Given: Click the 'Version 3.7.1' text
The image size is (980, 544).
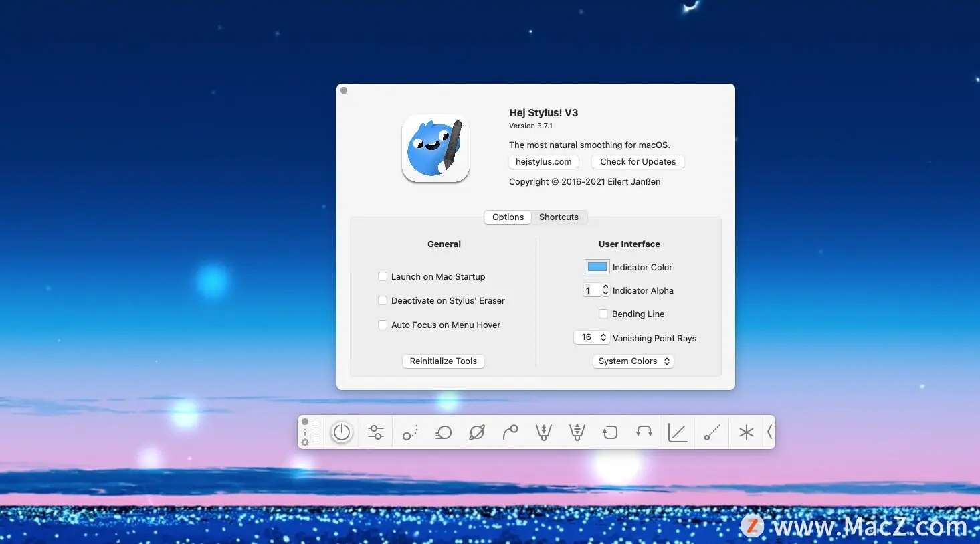Looking at the screenshot, I should click(x=531, y=126).
